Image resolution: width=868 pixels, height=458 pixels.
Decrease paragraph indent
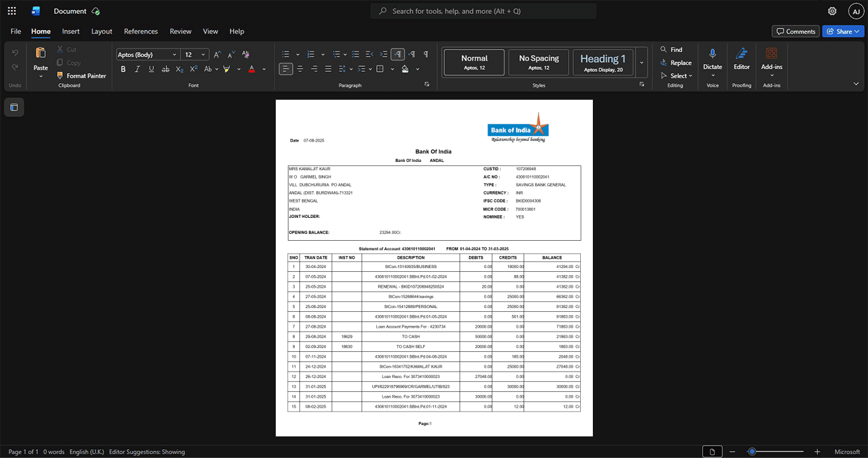[370, 55]
